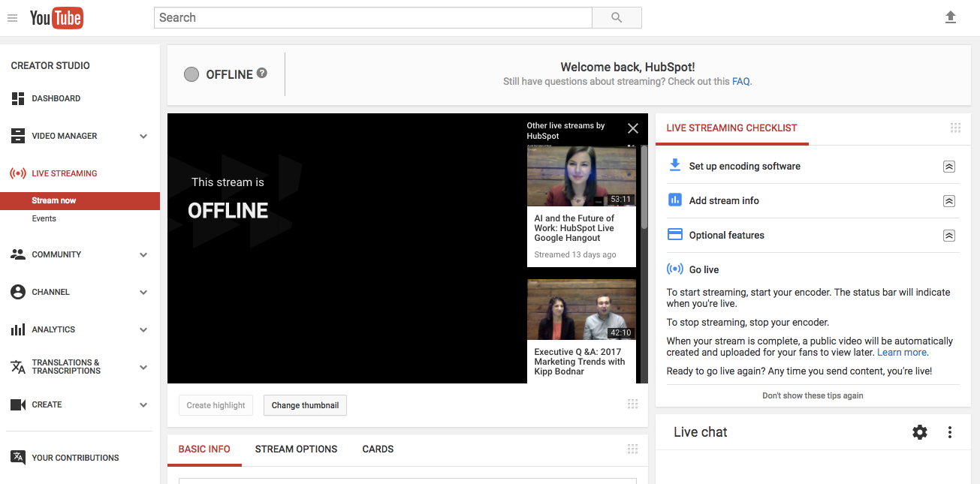Open Live chat three-dot menu
Screen dimensions: 980x484
point(950,432)
